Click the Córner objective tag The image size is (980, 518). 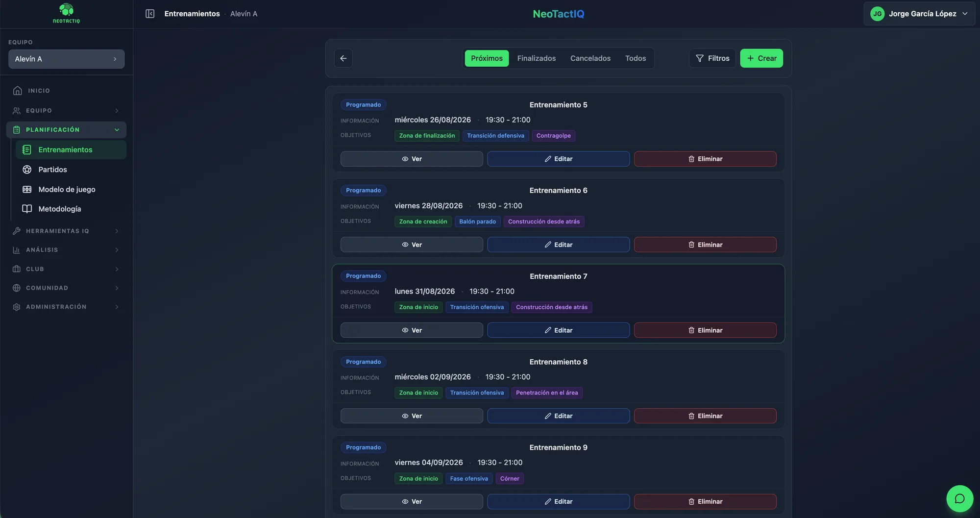(510, 479)
